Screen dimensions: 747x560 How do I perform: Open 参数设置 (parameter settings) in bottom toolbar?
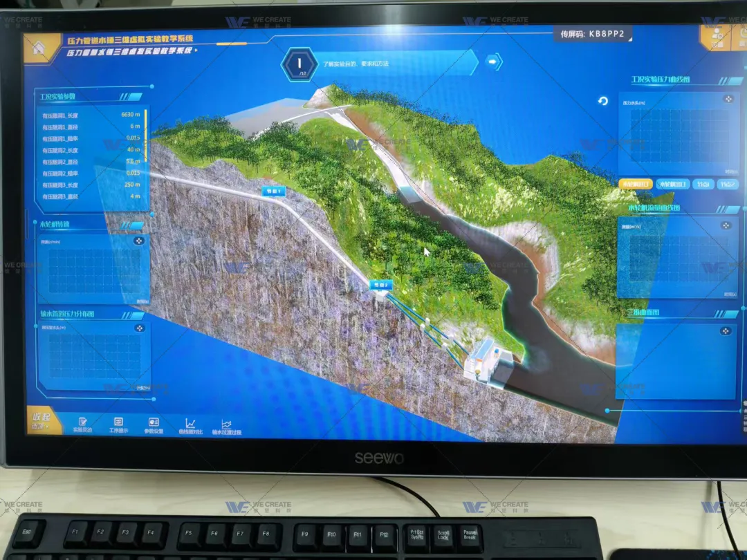154,424
